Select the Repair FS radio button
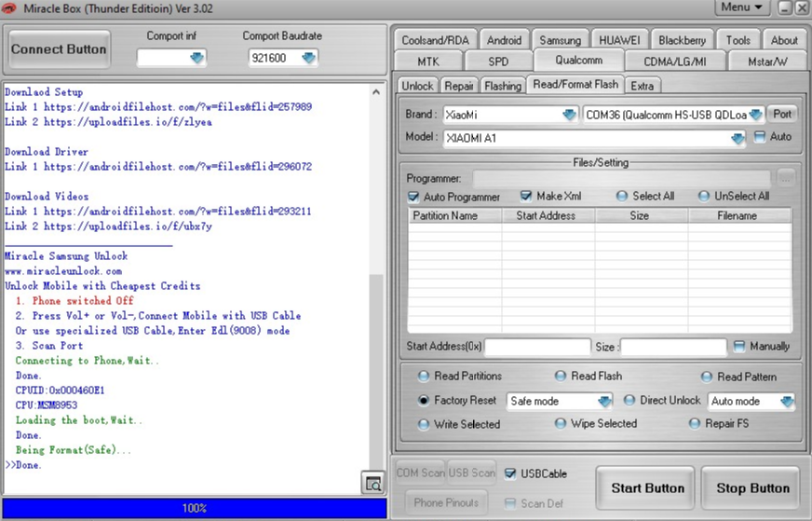This screenshot has width=812, height=521. point(695,423)
